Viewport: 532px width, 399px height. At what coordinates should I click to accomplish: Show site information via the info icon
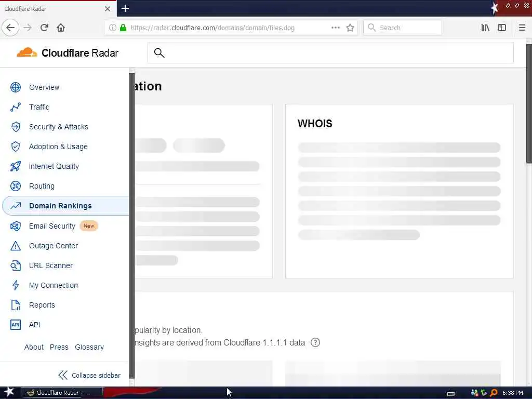coord(113,28)
